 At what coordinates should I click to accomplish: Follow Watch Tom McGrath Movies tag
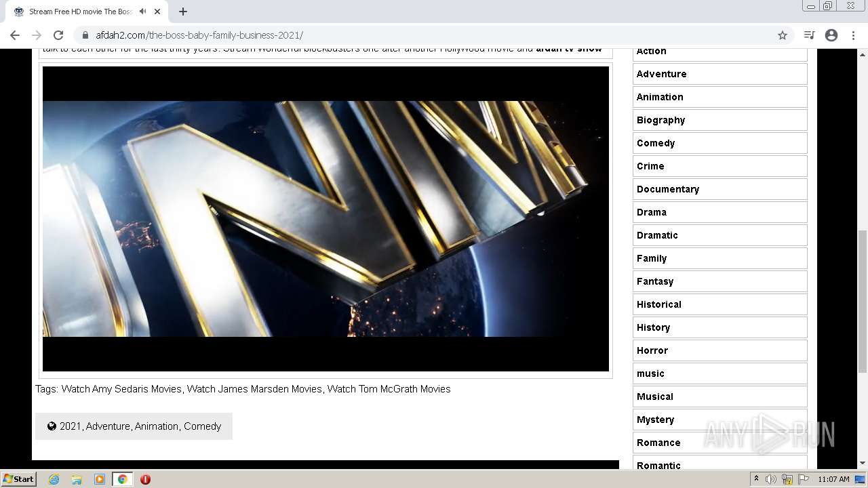click(389, 389)
